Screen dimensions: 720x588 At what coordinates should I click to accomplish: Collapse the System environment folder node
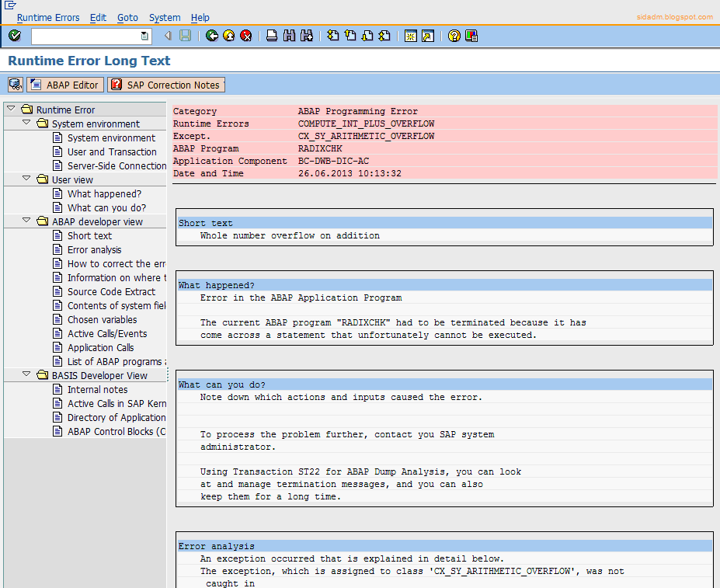pyautogui.click(x=26, y=123)
